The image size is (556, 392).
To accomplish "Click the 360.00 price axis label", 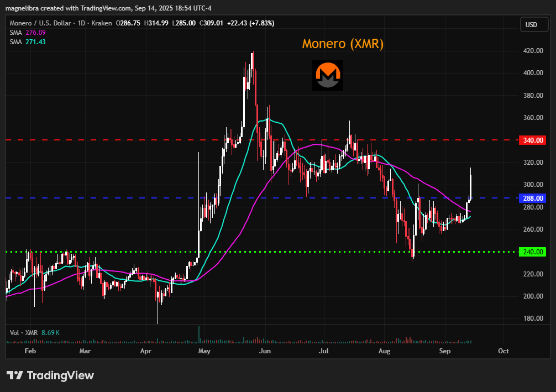I will [533, 117].
